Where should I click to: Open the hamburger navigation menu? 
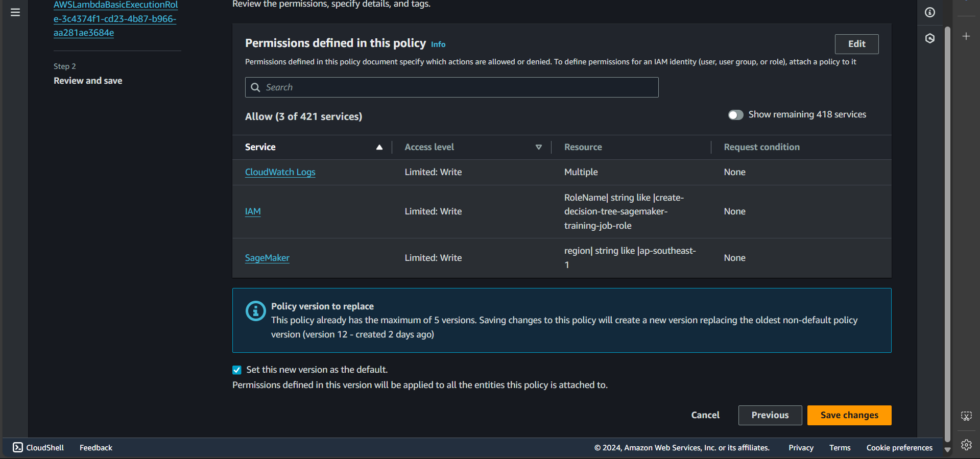[15, 12]
